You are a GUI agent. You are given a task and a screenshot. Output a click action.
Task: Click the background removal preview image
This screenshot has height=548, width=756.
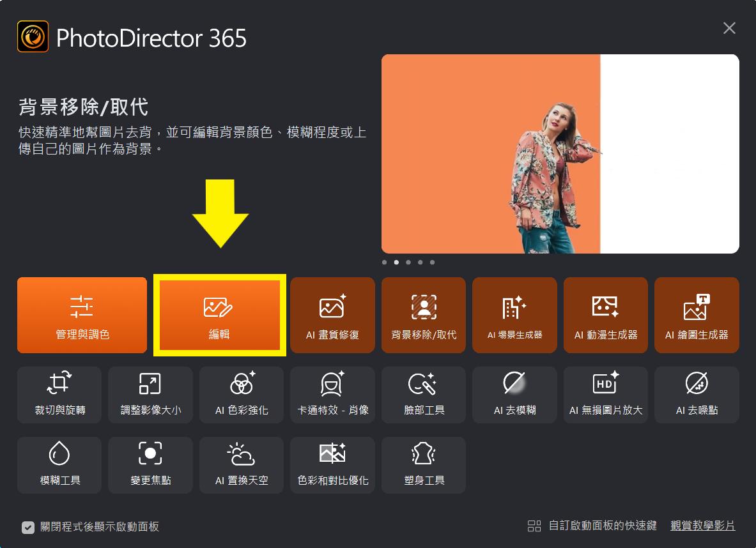pos(560,154)
